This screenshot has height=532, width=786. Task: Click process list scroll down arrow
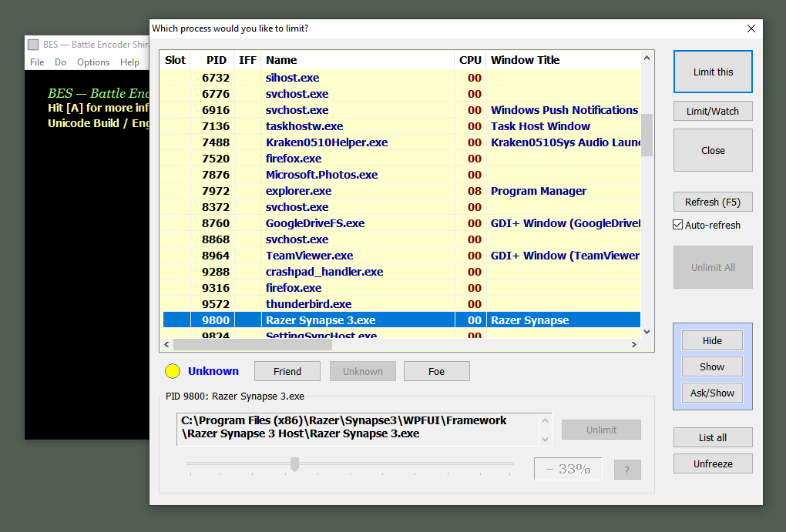[647, 332]
